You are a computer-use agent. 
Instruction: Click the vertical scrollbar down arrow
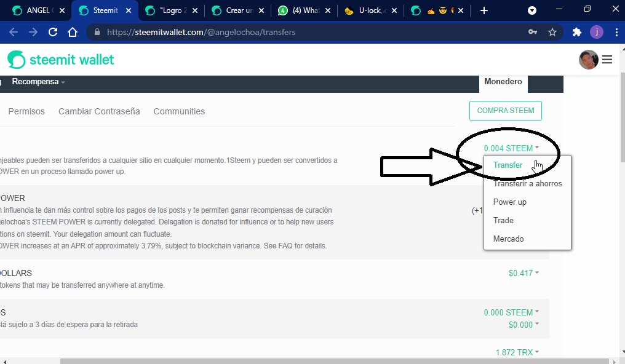622,352
